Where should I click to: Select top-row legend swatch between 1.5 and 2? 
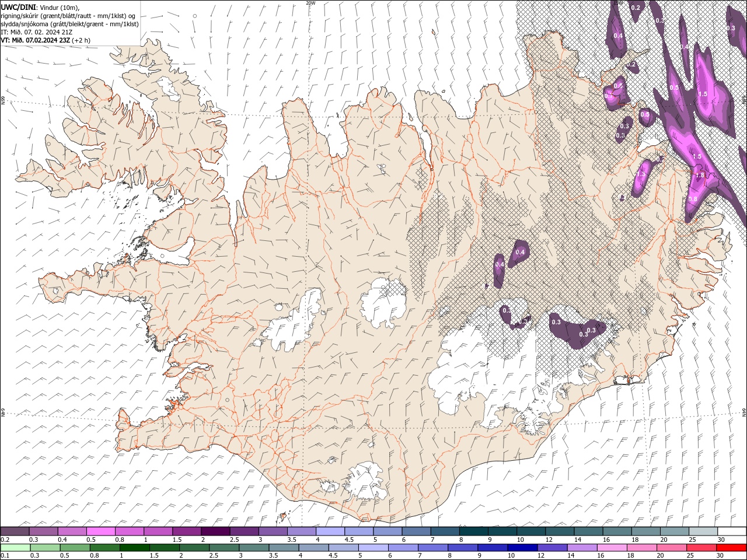(x=186, y=531)
